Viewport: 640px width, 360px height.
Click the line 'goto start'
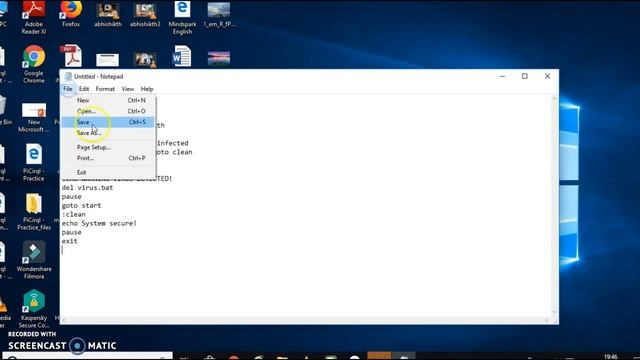(81, 205)
